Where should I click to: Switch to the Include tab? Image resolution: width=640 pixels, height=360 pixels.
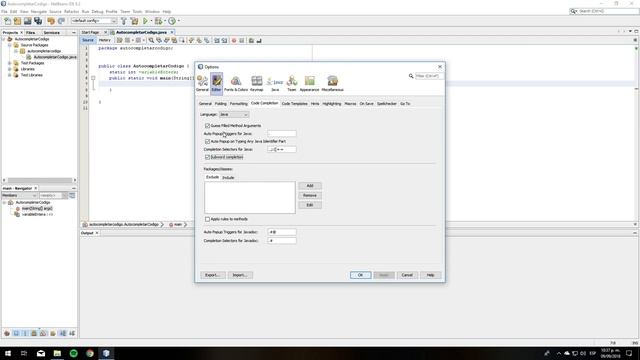coord(228,178)
